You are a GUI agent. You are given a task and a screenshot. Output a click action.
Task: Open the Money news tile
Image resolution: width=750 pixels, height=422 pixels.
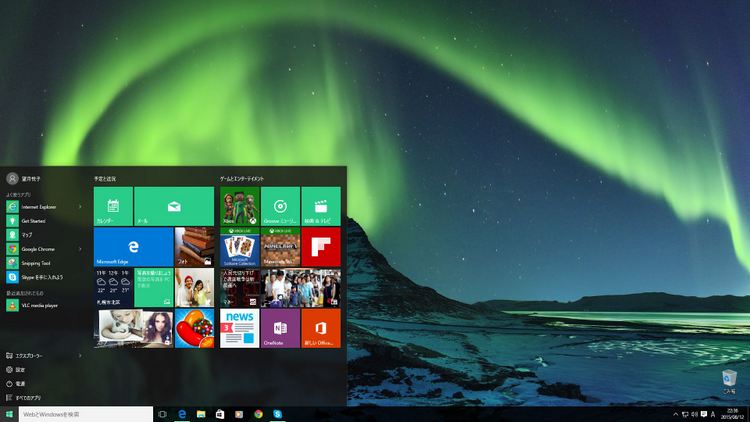click(x=240, y=288)
